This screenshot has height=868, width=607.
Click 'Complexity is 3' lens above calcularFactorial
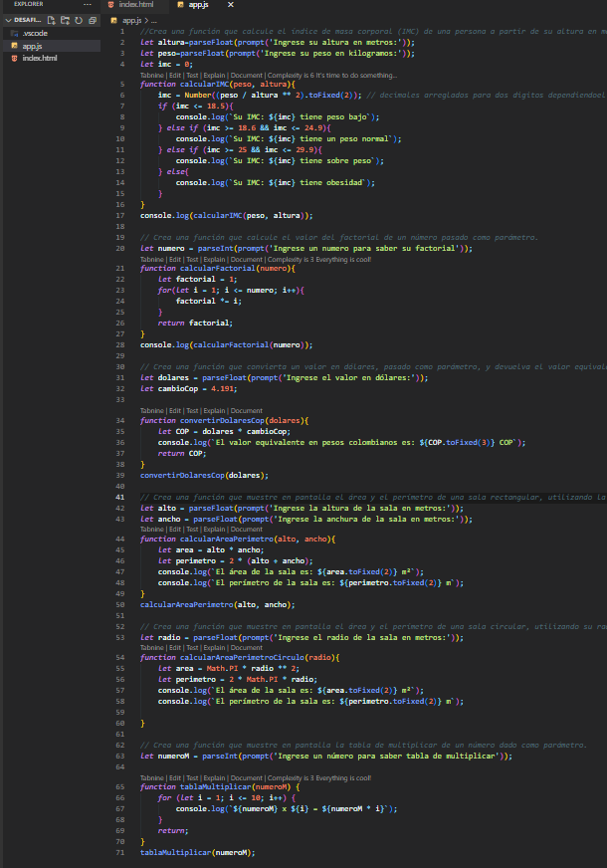pos(319,259)
